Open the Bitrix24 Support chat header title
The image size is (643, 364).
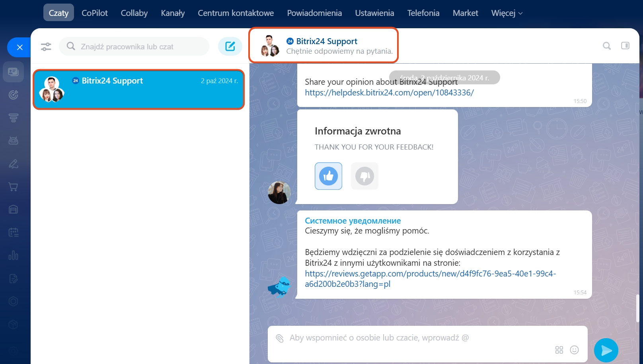[327, 41]
